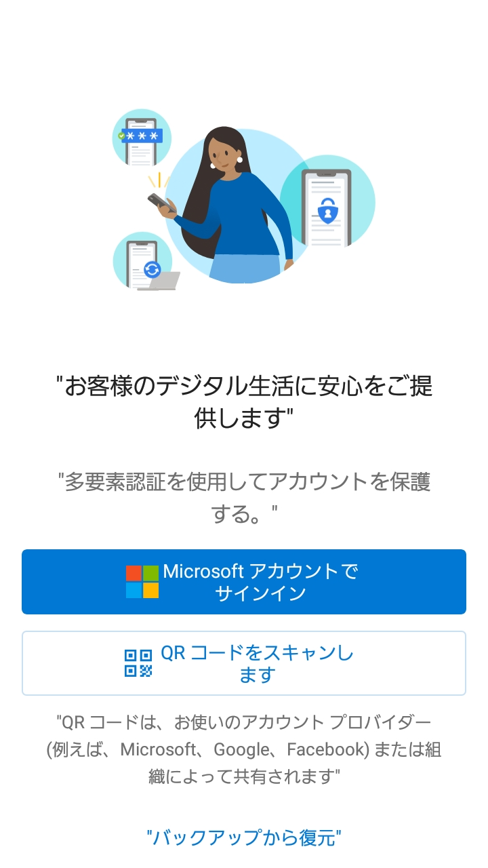The width and height of the screenshot is (488, 868).
Task: Tap the headline お客様のデジタル生活に安心 text
Action: tap(244, 402)
